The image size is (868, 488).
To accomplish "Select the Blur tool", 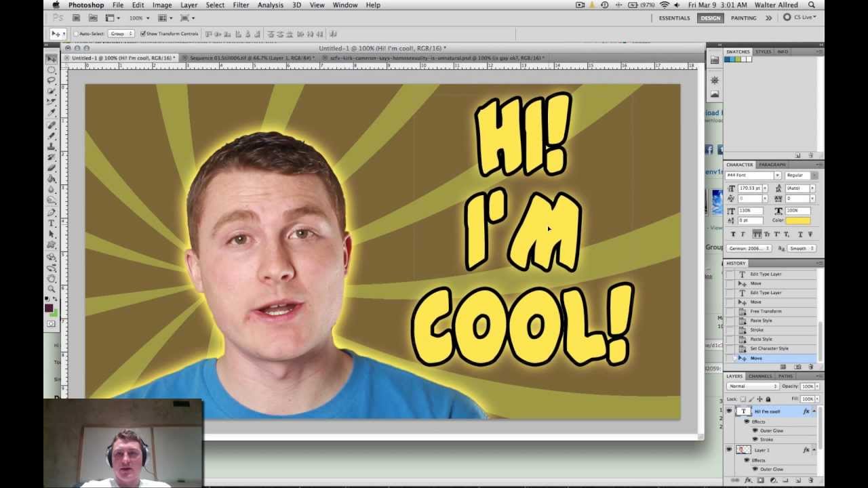I will (x=52, y=190).
